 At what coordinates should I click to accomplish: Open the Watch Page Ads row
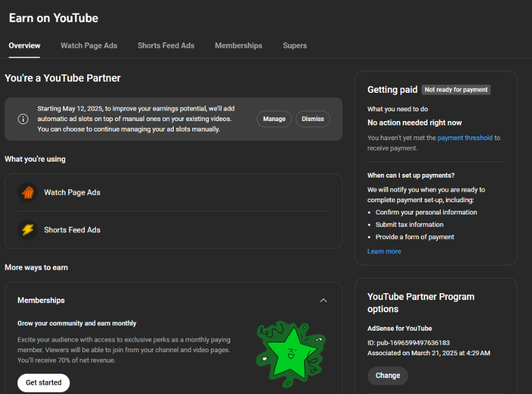(173, 192)
